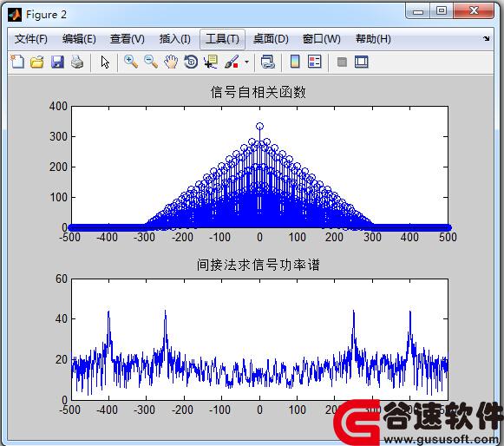
Task: Click the title 间接法求信号功率谱
Action: click(x=259, y=265)
